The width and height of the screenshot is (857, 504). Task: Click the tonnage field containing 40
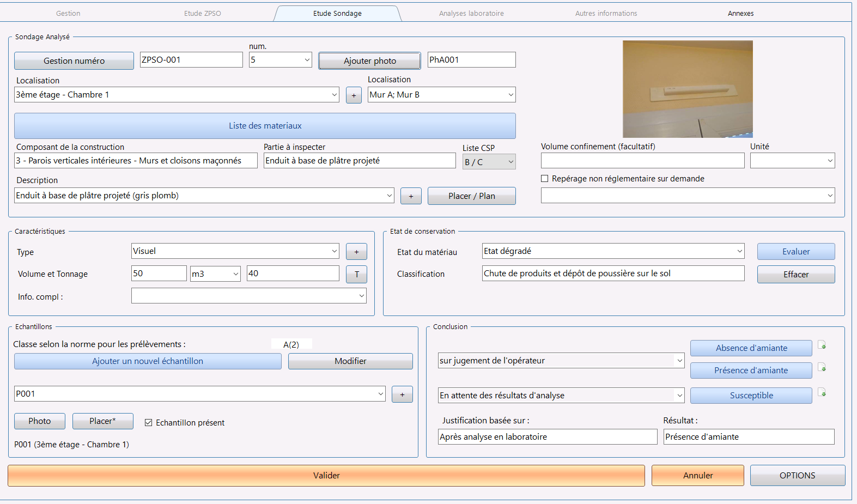[x=293, y=274]
